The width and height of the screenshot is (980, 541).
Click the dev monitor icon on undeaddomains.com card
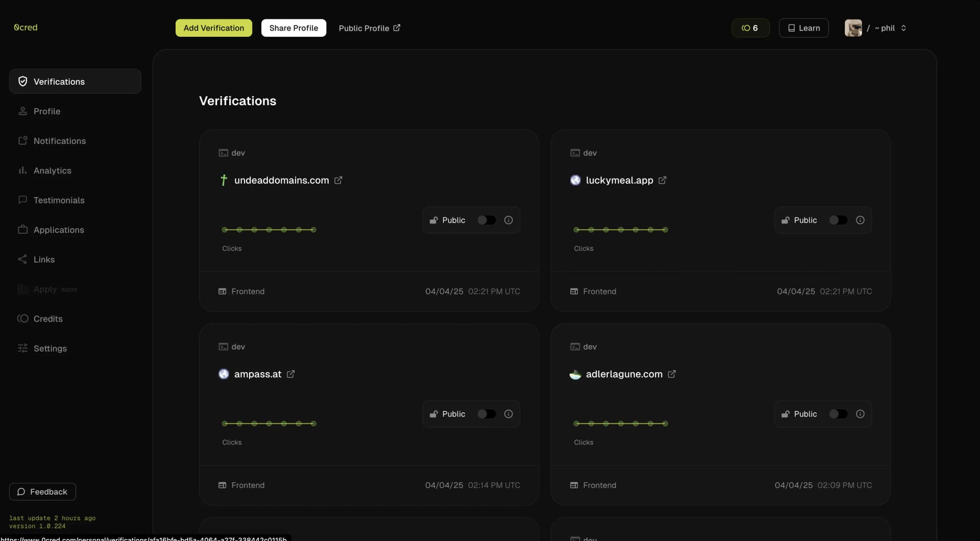click(x=223, y=153)
